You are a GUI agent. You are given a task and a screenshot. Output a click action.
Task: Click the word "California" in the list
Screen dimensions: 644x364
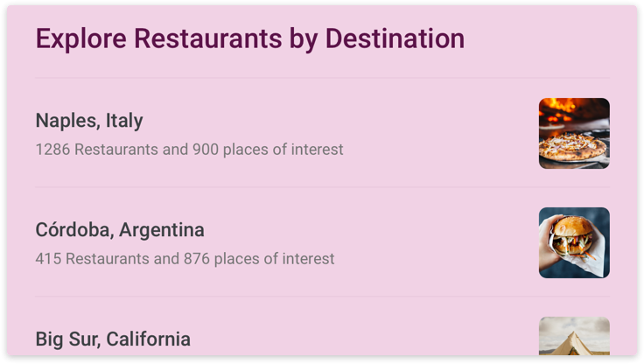tap(148, 339)
